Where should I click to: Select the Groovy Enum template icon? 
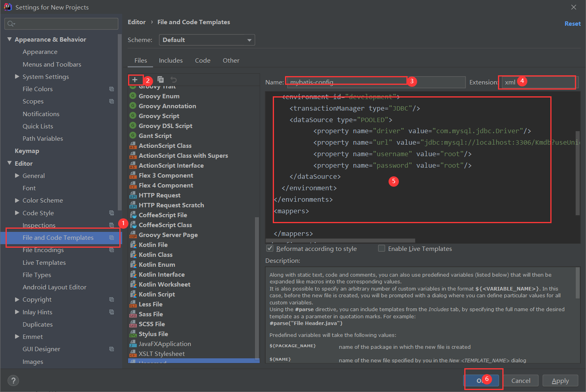133,96
